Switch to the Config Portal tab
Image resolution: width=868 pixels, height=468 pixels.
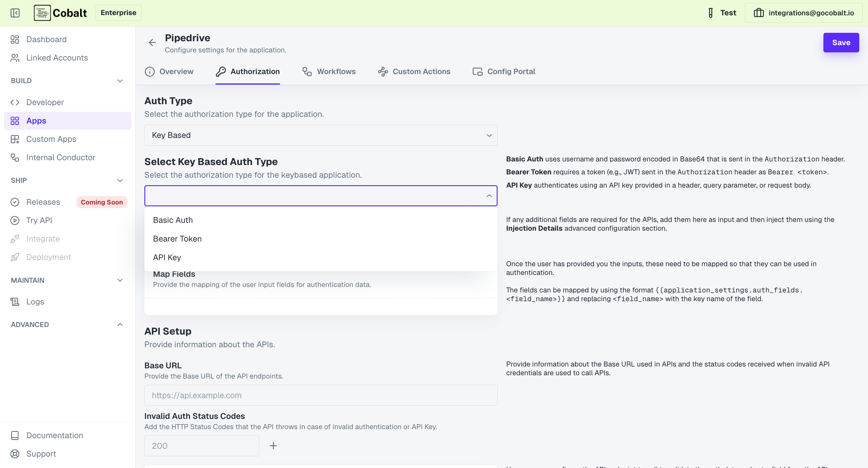(x=511, y=71)
